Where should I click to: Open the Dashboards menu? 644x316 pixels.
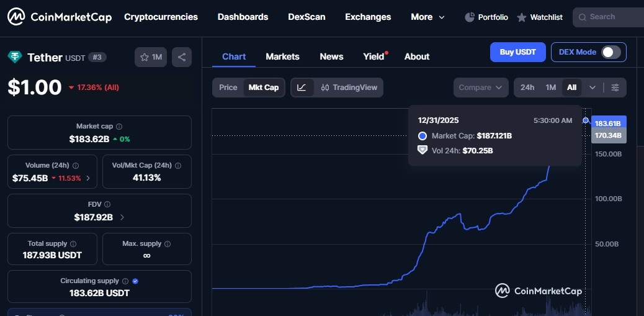[243, 17]
